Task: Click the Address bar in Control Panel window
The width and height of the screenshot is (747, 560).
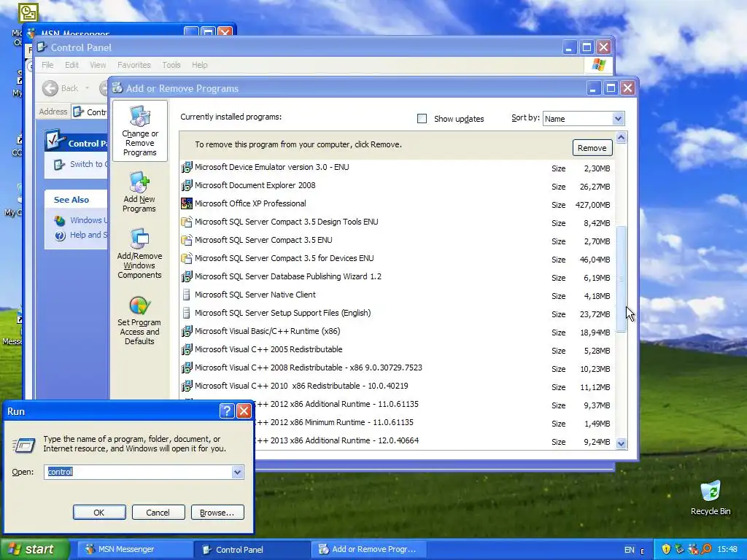Action: point(90,112)
